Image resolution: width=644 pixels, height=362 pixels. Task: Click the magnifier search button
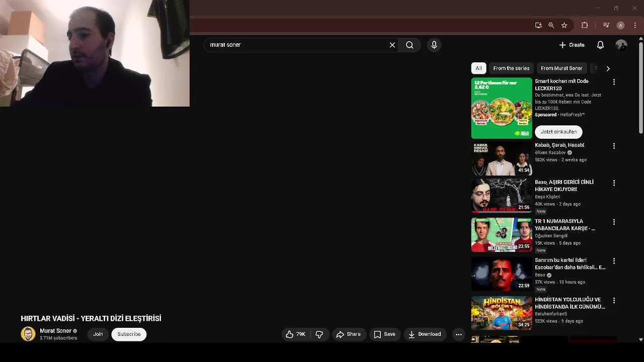click(410, 45)
